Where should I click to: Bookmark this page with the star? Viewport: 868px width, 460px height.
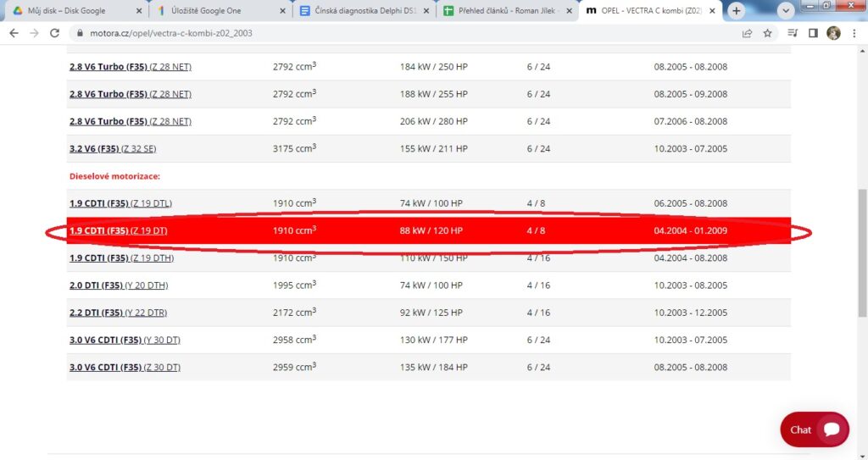[767, 33]
